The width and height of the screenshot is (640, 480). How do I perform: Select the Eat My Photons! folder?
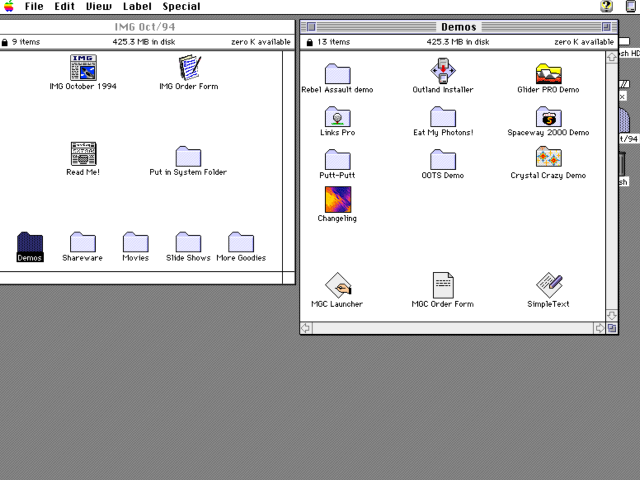coord(443,117)
